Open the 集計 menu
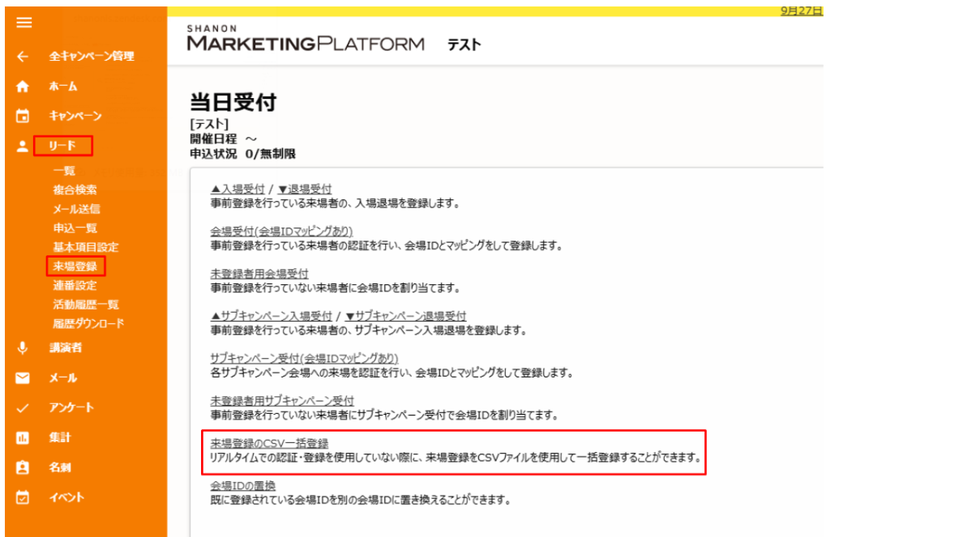This screenshot has width=980, height=537. coord(60,438)
